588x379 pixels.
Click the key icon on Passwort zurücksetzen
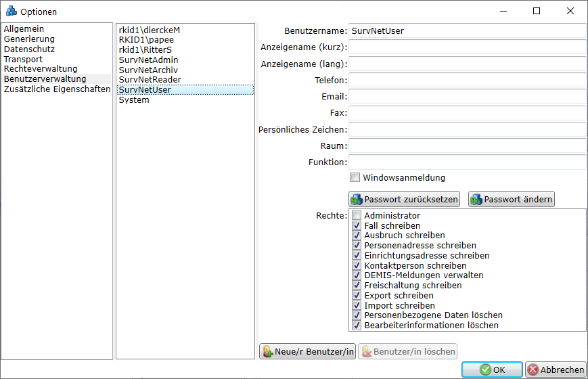pyautogui.click(x=357, y=200)
